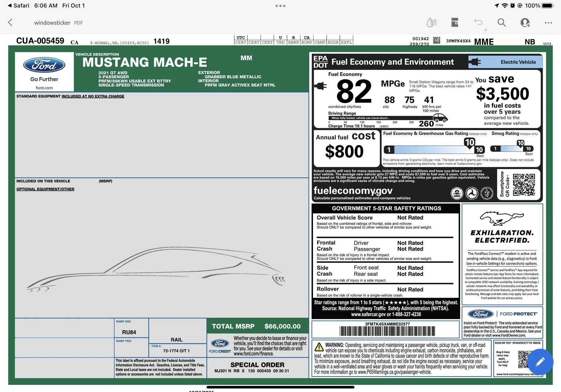
Task: Tap the Mustang pony emblem
Action: pos(502,218)
